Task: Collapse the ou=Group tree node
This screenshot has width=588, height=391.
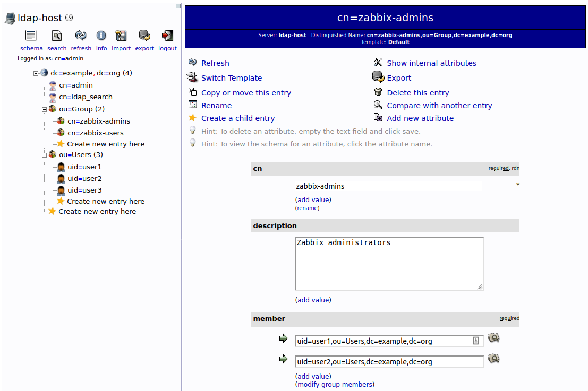Action: [44, 109]
